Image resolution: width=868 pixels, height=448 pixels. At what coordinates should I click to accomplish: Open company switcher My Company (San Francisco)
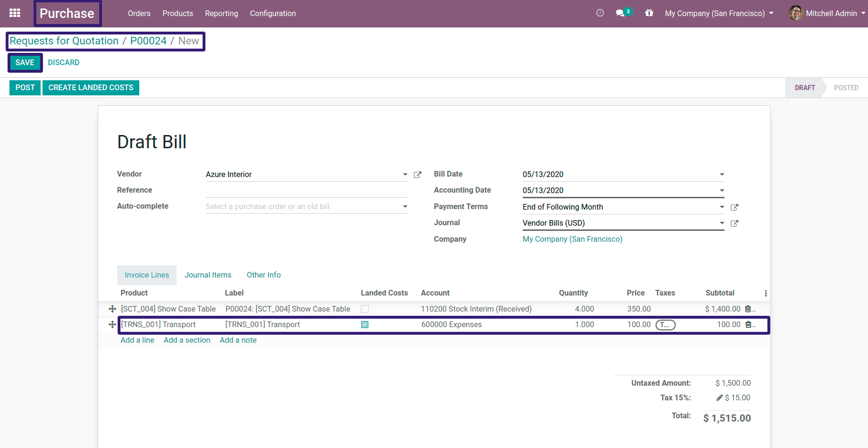click(x=719, y=13)
